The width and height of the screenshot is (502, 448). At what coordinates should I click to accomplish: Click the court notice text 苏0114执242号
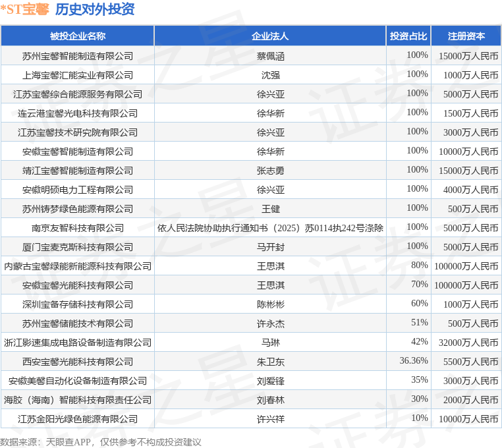[x=339, y=228]
